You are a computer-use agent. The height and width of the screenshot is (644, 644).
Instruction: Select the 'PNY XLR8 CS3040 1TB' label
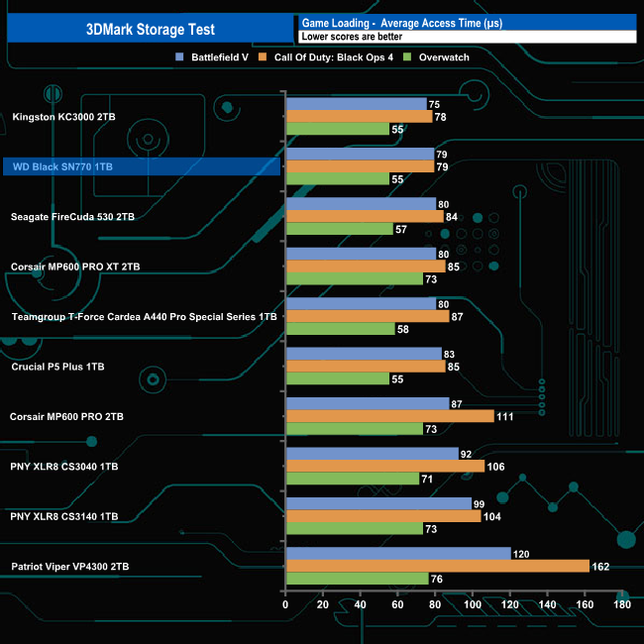[x=64, y=467]
